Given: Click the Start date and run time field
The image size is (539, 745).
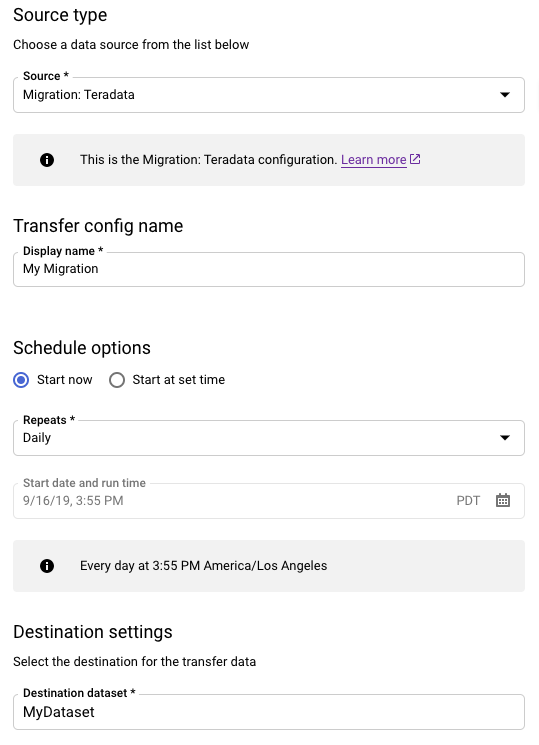Looking at the screenshot, I should [269, 501].
